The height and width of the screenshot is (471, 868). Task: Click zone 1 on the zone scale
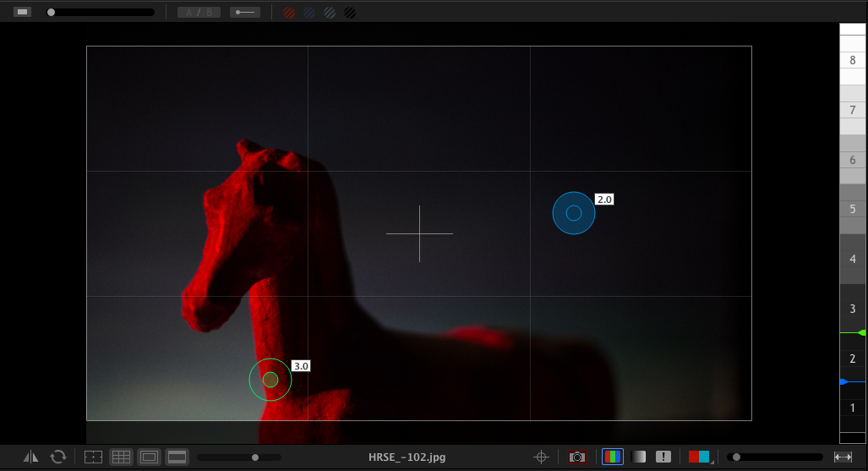click(x=853, y=408)
